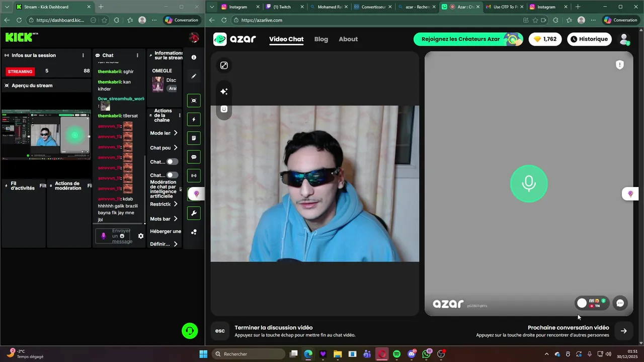Click Kick logo in dashboard header
Viewport: 644px width, 362px height.
[22, 37]
